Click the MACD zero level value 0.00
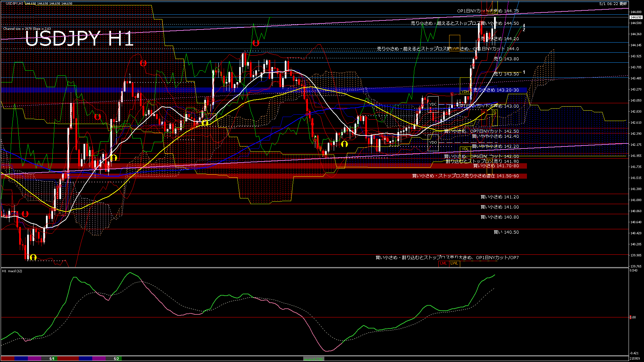 pyautogui.click(x=633, y=317)
